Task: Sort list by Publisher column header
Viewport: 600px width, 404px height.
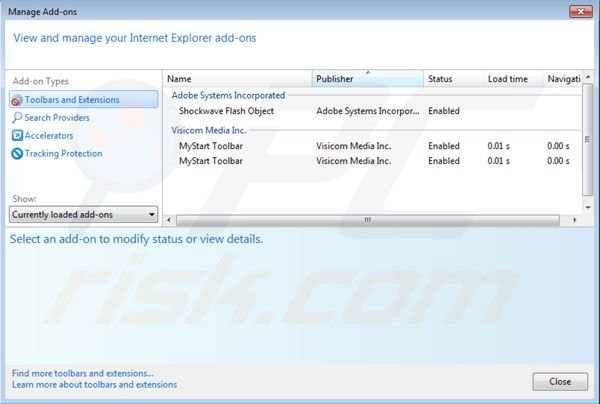Action: coord(368,79)
